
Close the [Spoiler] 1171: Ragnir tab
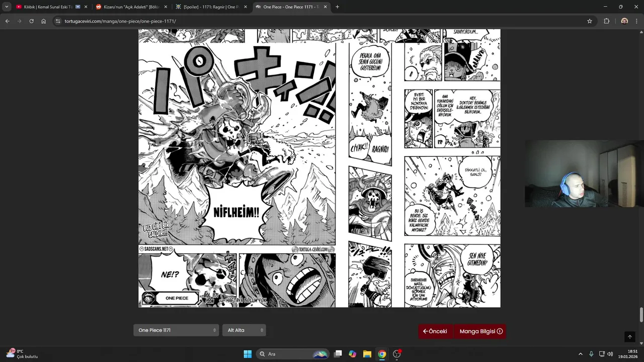(x=246, y=7)
